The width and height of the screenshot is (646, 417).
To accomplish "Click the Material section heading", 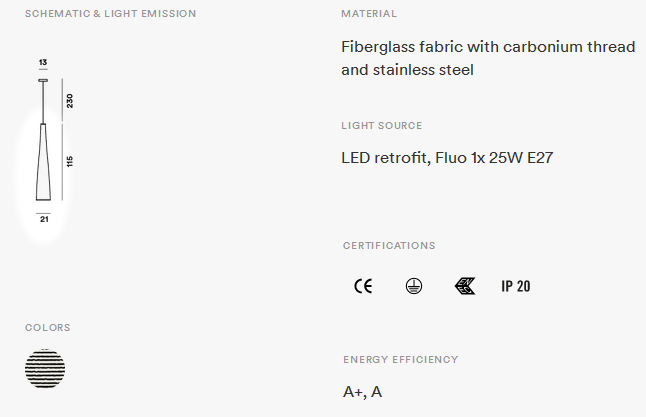I will [x=369, y=14].
